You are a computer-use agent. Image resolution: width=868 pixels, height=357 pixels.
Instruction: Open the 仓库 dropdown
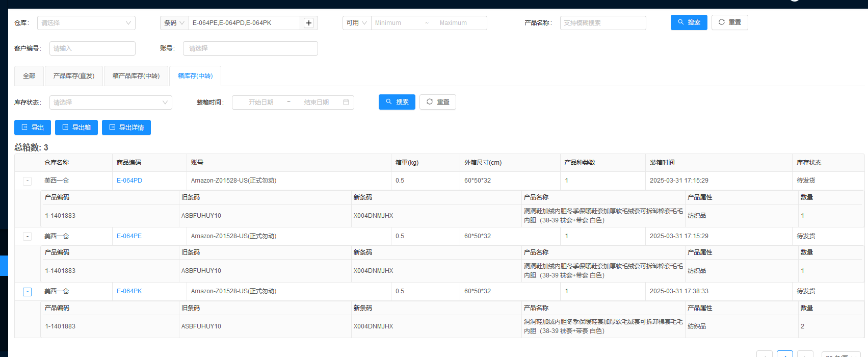pos(86,23)
